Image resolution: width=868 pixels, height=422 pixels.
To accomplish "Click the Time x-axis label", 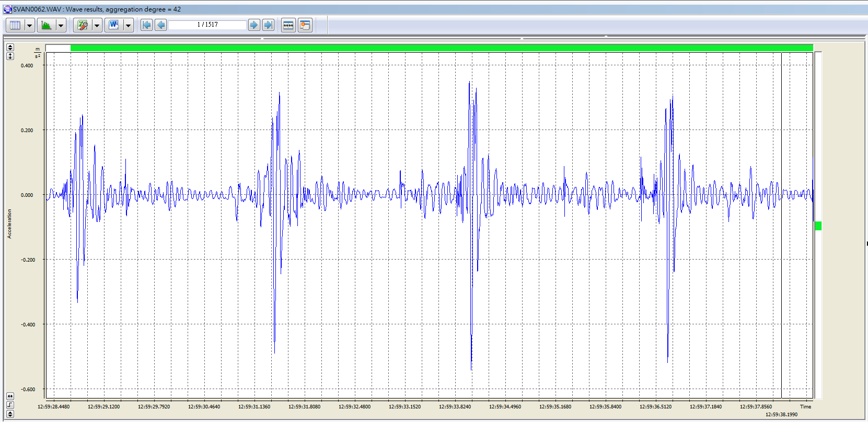I will coord(806,407).
